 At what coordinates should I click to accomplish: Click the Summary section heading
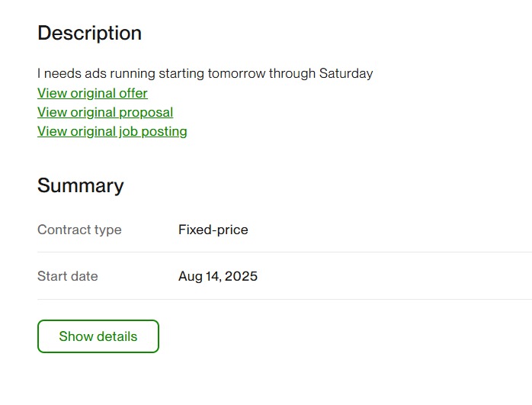80,186
